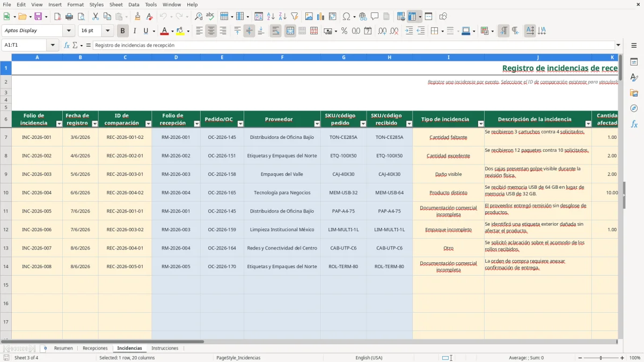Toggle Freeze Rows and Columns
The height and width of the screenshot is (362, 644).
[x=412, y=17]
